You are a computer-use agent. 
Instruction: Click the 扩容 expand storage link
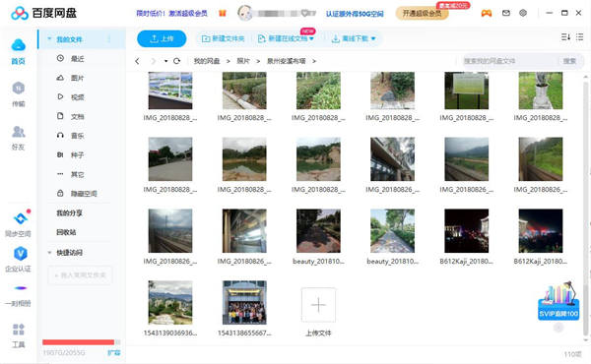[x=114, y=353]
